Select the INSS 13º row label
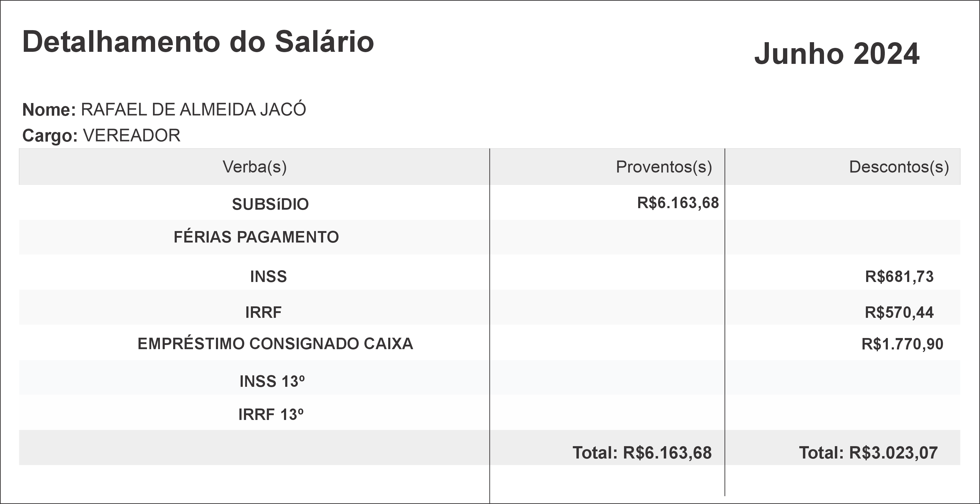The image size is (980, 504). coord(272,381)
